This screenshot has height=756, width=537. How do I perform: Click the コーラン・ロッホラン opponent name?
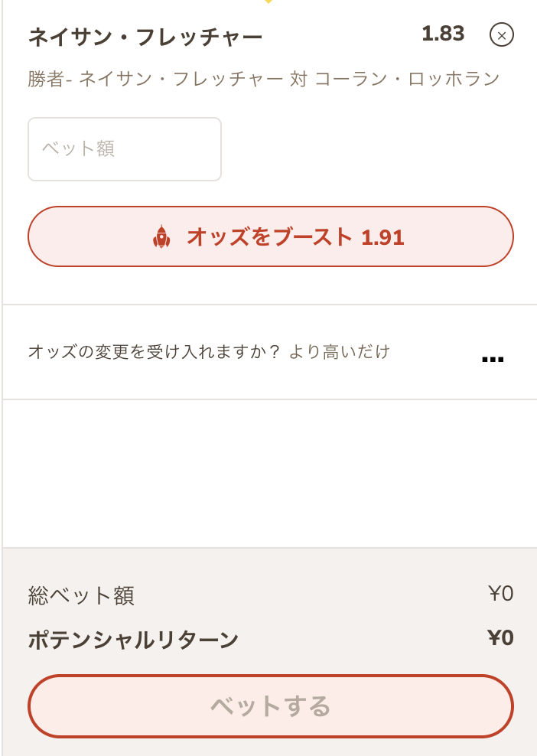407,79
